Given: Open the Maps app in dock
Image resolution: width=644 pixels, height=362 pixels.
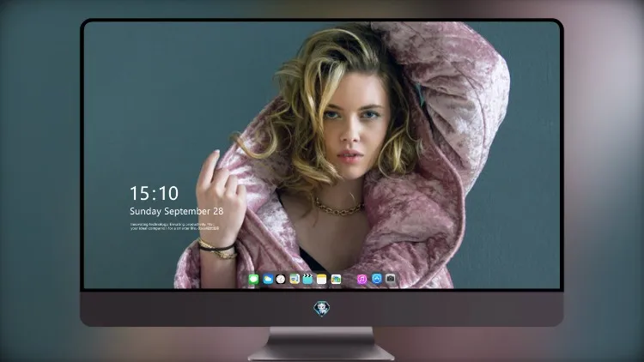Looking at the screenshot, I should click(295, 279).
